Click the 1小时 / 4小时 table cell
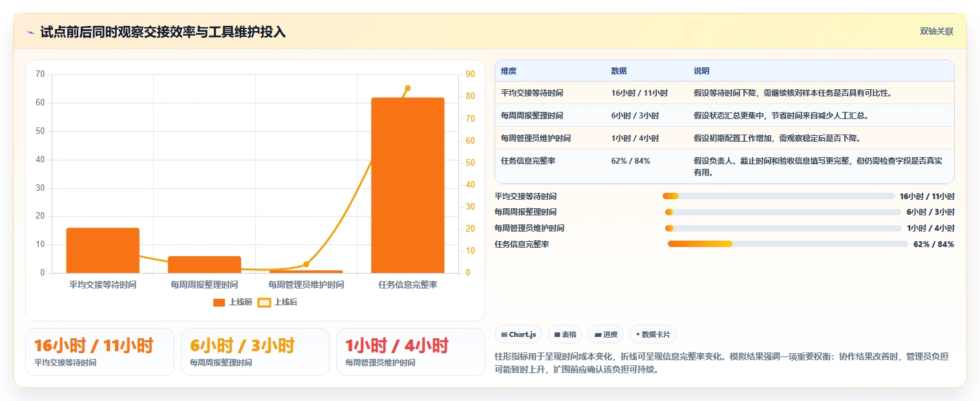 coord(635,138)
